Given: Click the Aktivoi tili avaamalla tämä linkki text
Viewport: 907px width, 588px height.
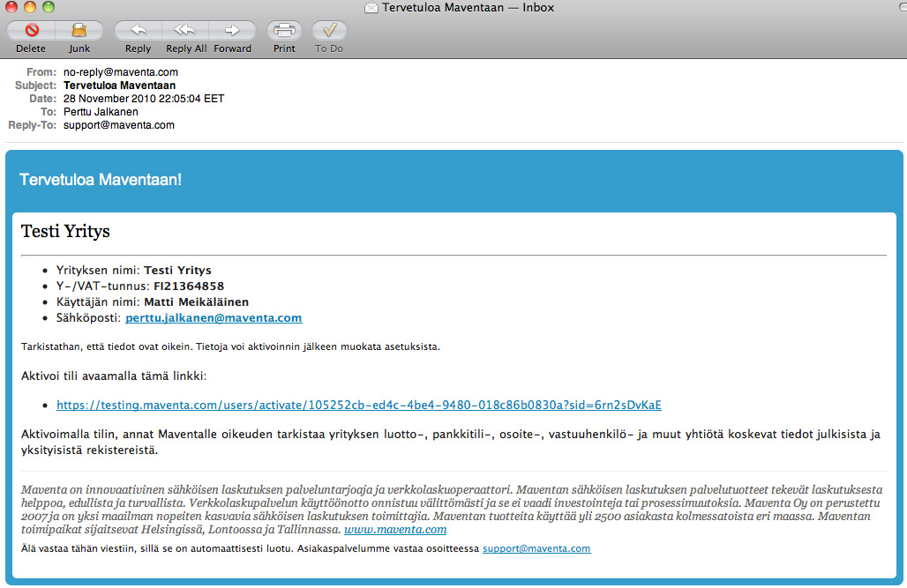Looking at the screenshot, I should 114,376.
